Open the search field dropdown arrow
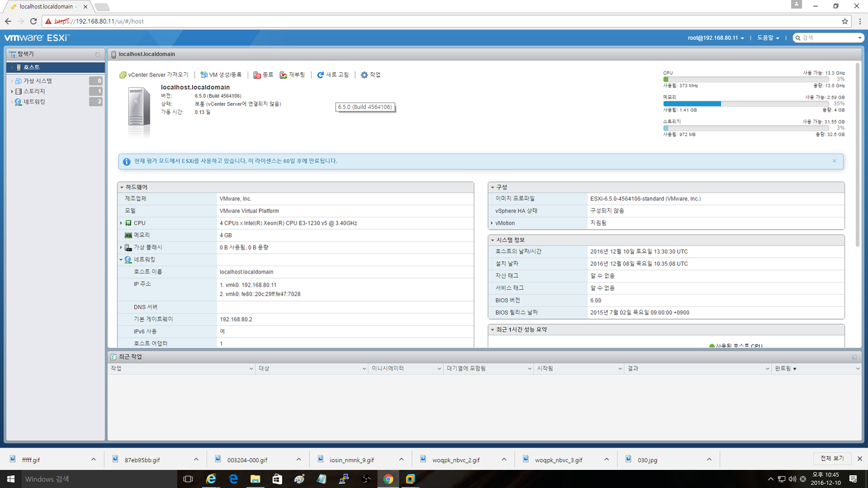 [860, 38]
